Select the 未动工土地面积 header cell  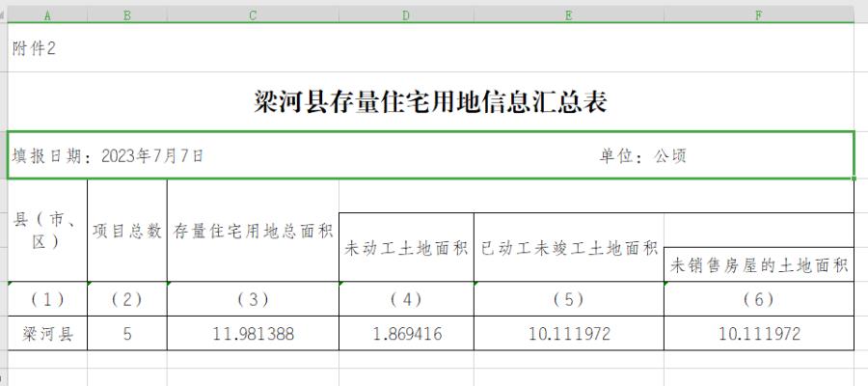[x=406, y=247]
